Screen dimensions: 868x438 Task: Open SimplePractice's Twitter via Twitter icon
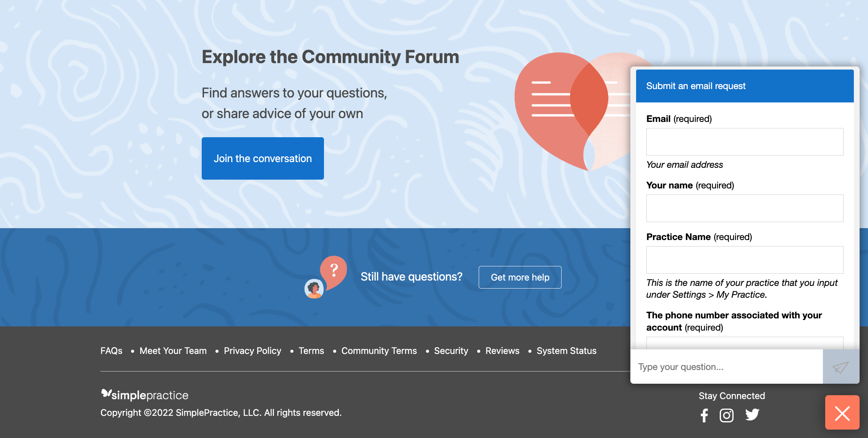click(752, 415)
